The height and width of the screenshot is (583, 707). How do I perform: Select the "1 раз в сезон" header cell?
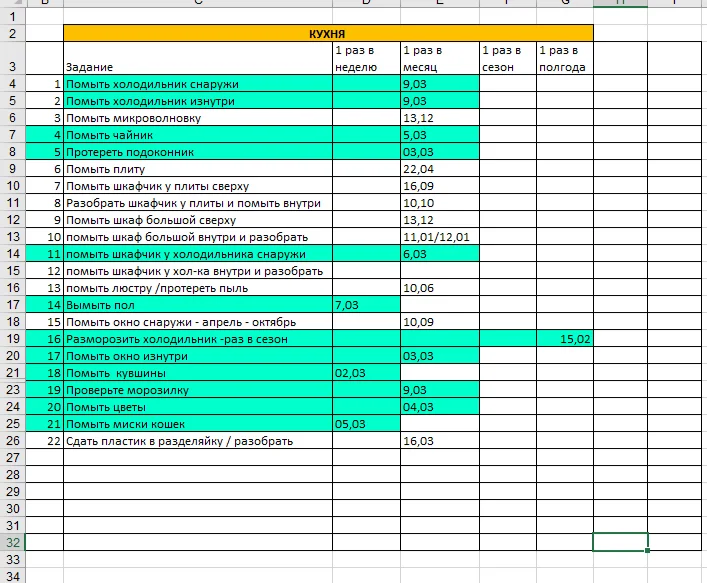(x=508, y=59)
